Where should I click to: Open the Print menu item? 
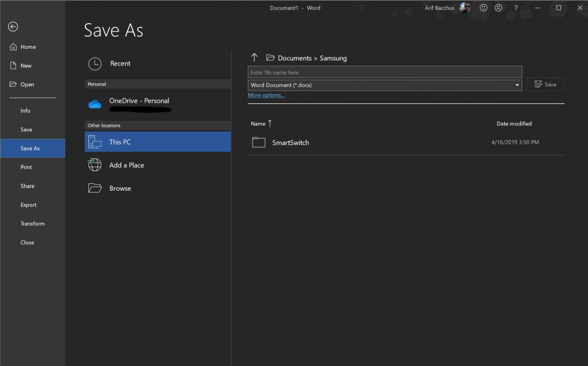[26, 167]
